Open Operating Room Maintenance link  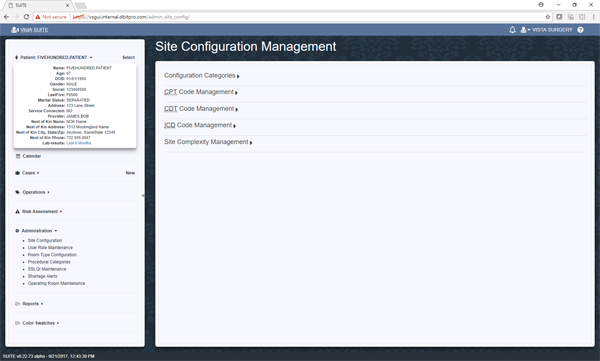pos(56,283)
